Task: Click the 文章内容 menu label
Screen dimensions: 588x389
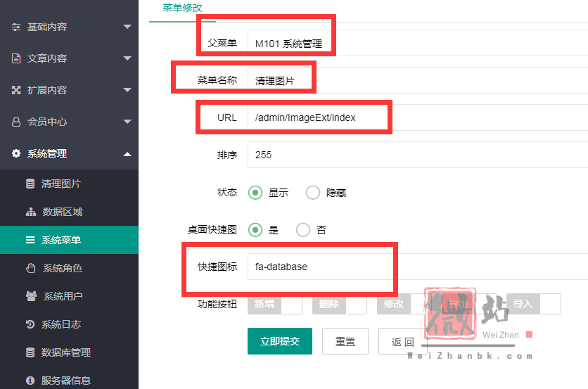Action: coord(47,58)
